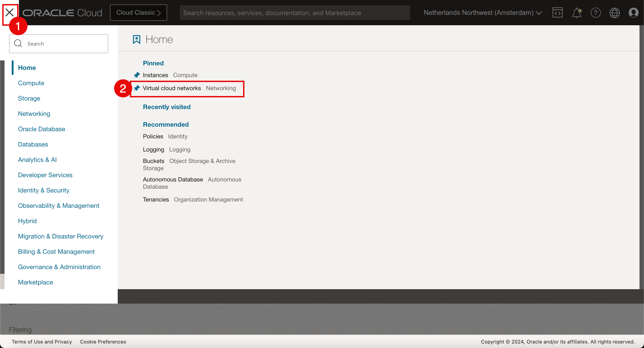Screen dimensions: 644x348
Task: Click the global search resources field
Action: point(294,13)
